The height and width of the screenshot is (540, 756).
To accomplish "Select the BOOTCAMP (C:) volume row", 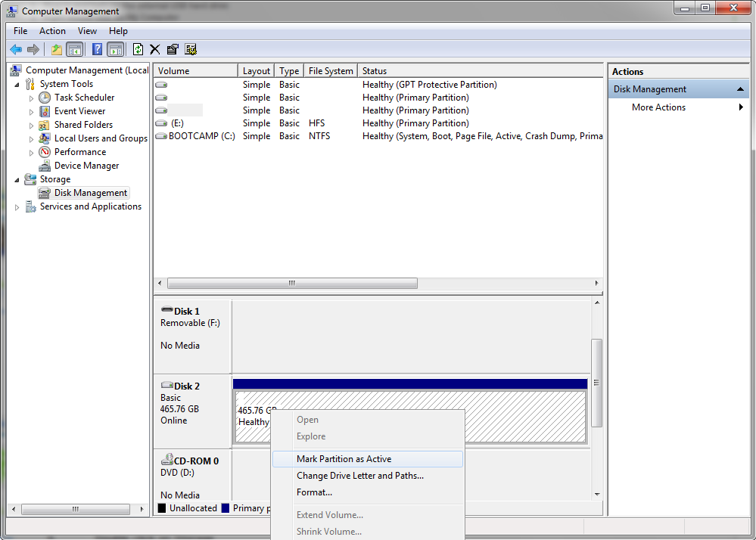I will pyautogui.click(x=378, y=136).
